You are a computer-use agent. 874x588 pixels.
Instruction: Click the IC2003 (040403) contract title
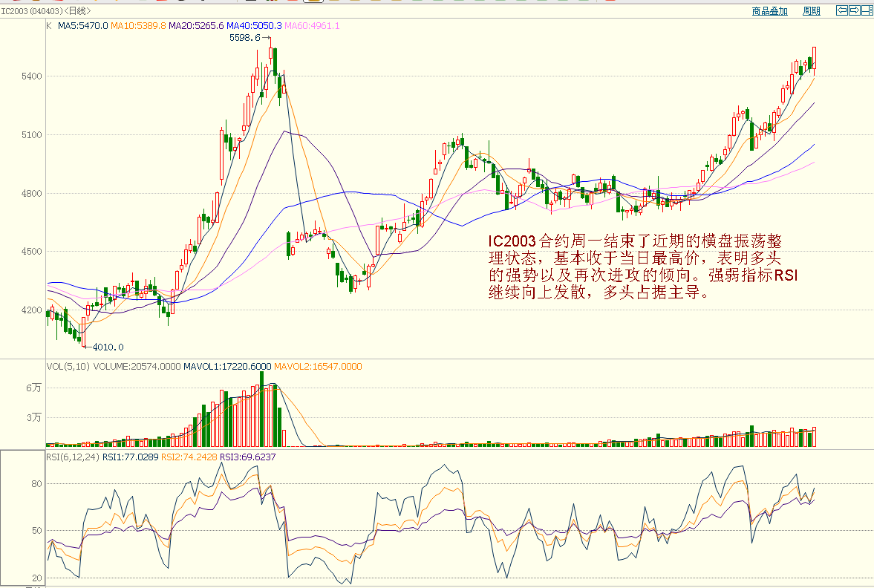coord(32,11)
